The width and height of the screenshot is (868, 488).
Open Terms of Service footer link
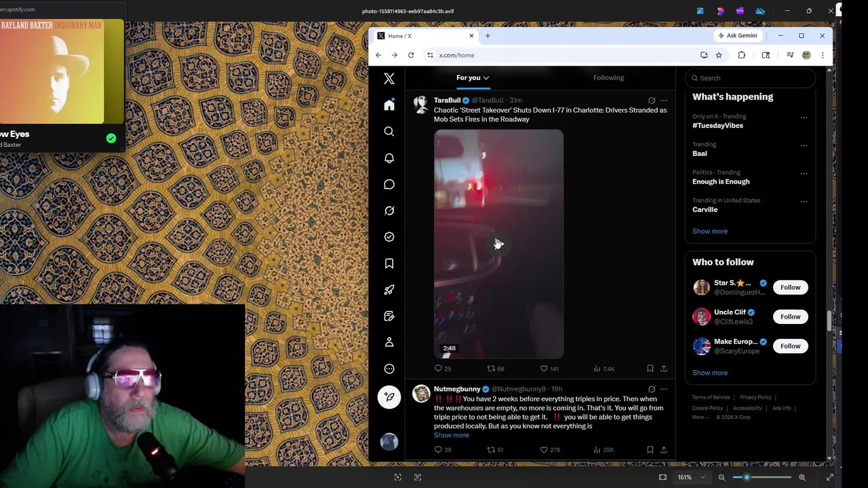(711, 397)
